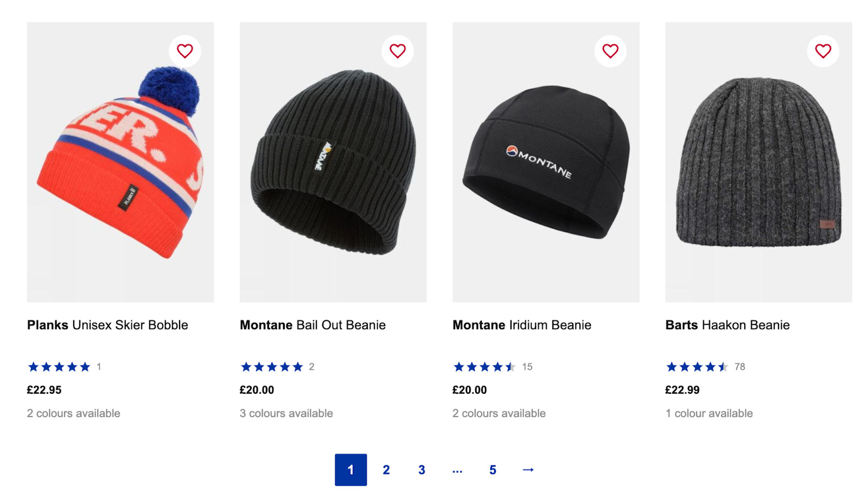Open Montane Iridium Beanie title link

[x=522, y=325]
